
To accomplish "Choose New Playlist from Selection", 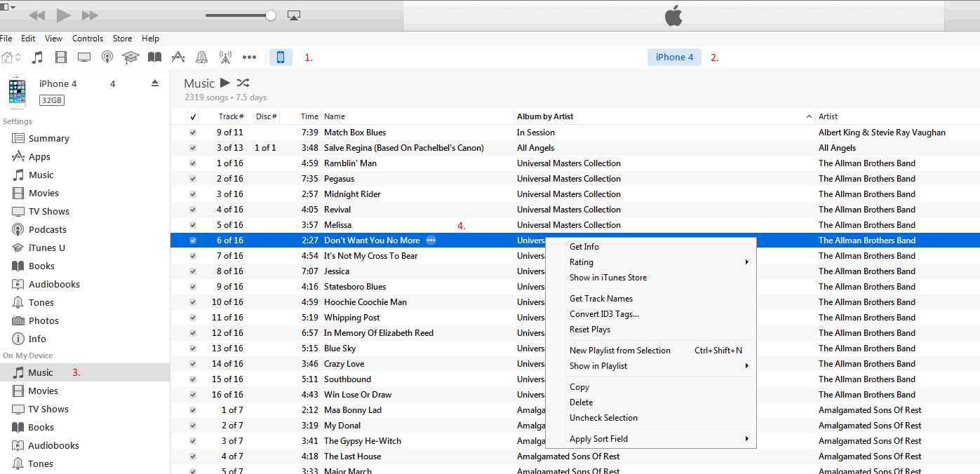I will click(650, 351).
